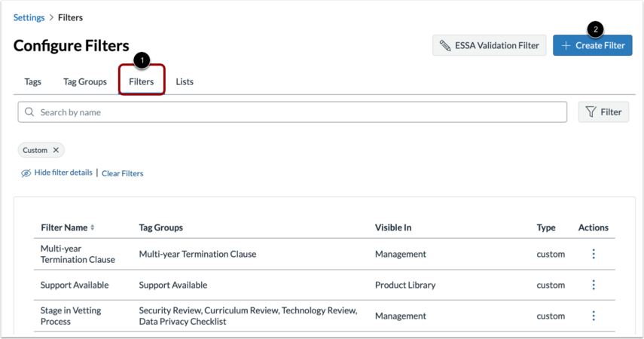This screenshot has width=644, height=339.
Task: Click custom type in Support Available row
Action: tap(551, 285)
